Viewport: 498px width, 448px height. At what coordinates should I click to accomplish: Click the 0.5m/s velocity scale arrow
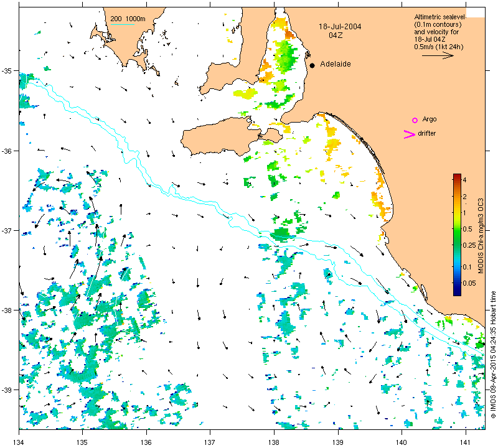(x=438, y=55)
